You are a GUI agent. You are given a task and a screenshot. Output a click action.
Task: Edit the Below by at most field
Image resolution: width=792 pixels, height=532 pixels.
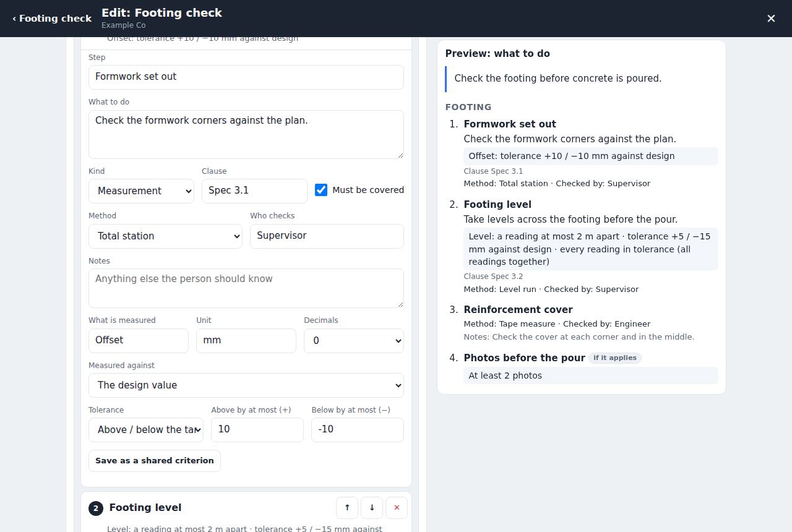point(358,430)
